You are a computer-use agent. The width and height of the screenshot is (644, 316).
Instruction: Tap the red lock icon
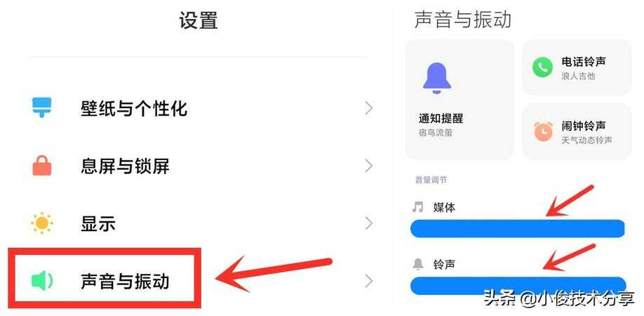tap(42, 166)
